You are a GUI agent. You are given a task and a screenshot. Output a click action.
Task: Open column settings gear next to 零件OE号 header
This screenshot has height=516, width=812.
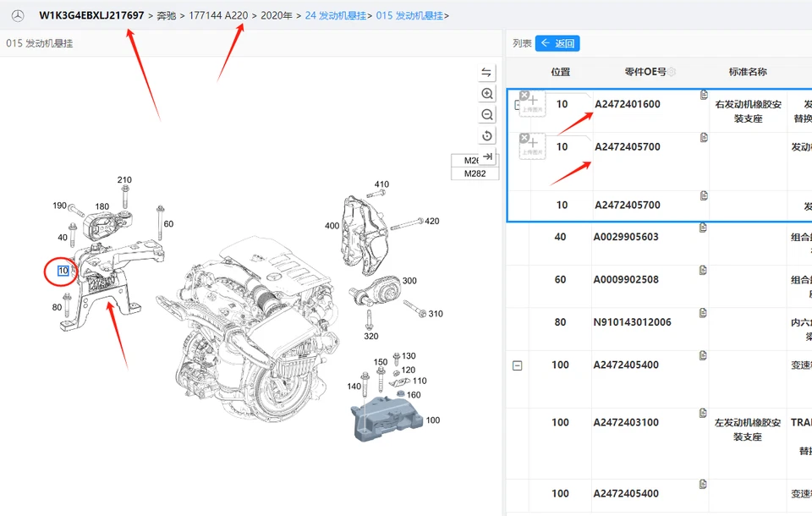[x=673, y=72]
